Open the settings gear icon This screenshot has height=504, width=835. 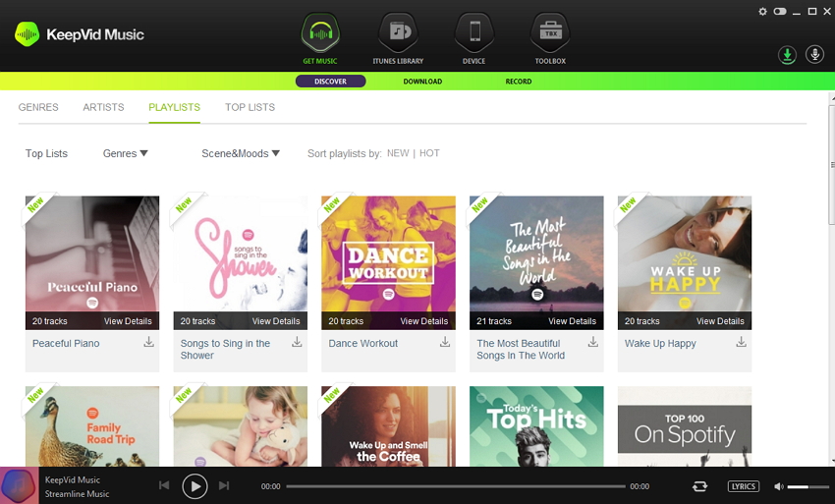tap(763, 12)
